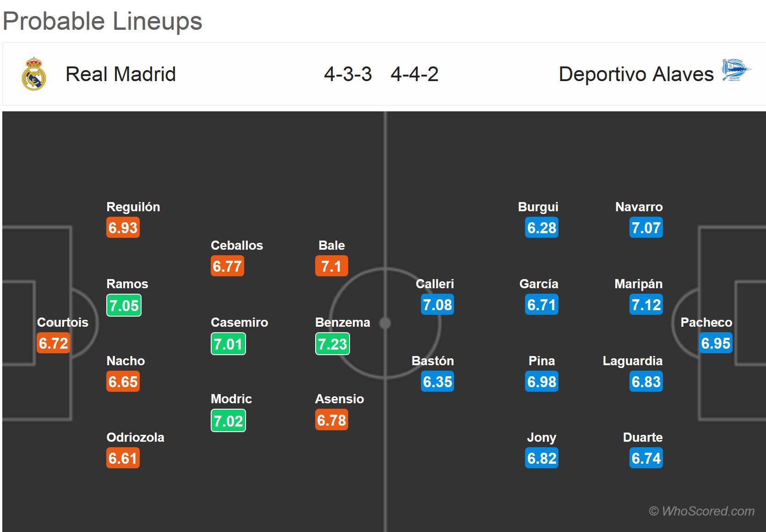Open the Deportivo Alaves team link
This screenshot has width=766, height=532.
pyautogui.click(x=636, y=74)
